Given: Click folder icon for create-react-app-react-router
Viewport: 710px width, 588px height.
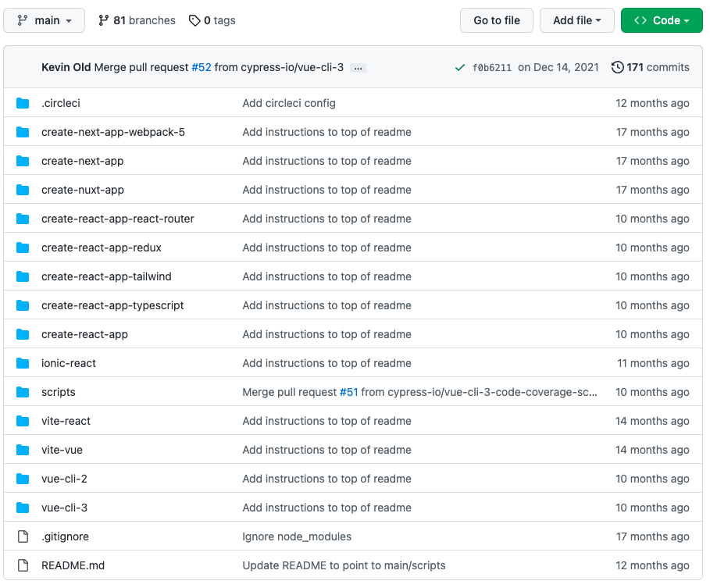Looking at the screenshot, I should [23, 219].
